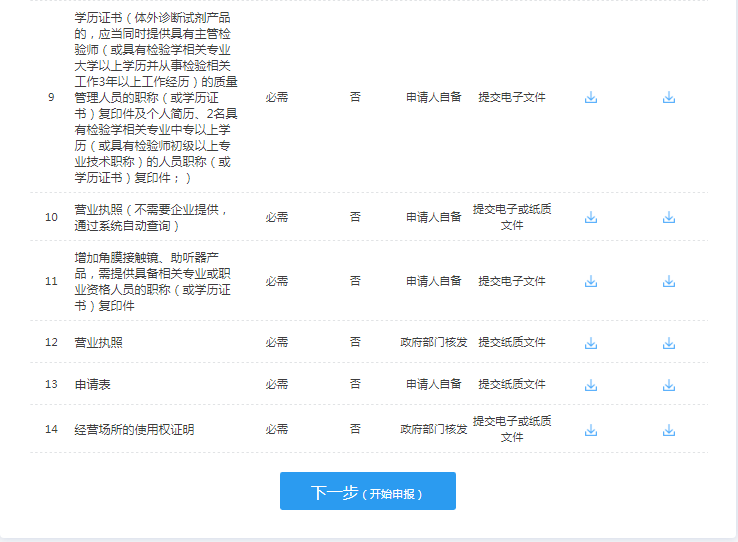This screenshot has height=542, width=738.
Task: Download left file for 经营场所的使用权证明
Action: (591, 430)
